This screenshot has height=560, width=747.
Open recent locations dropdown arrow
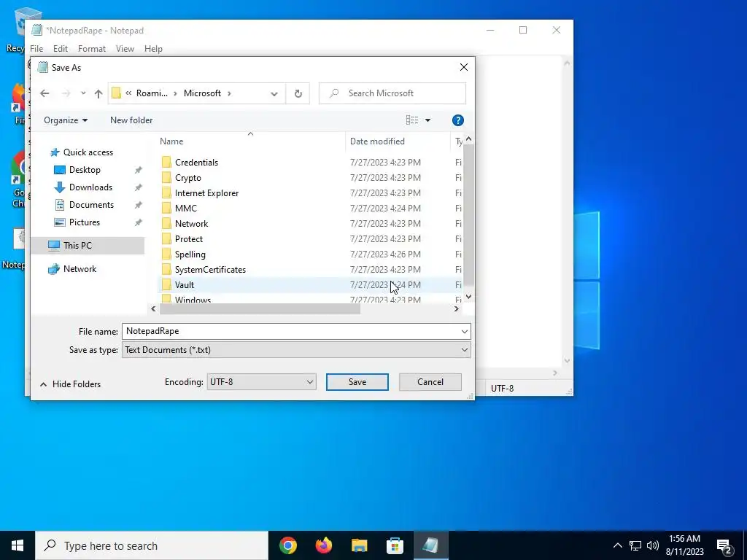click(x=83, y=93)
